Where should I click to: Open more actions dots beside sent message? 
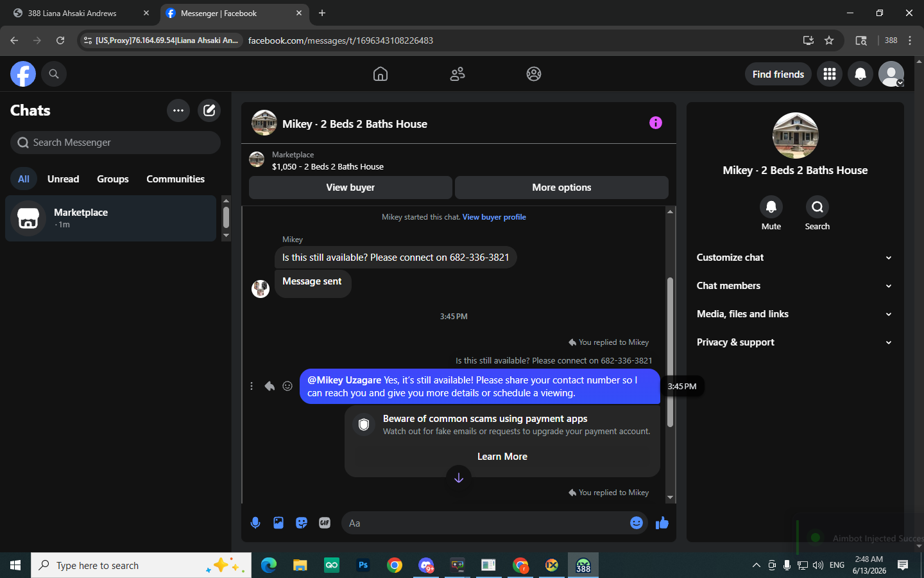point(252,386)
